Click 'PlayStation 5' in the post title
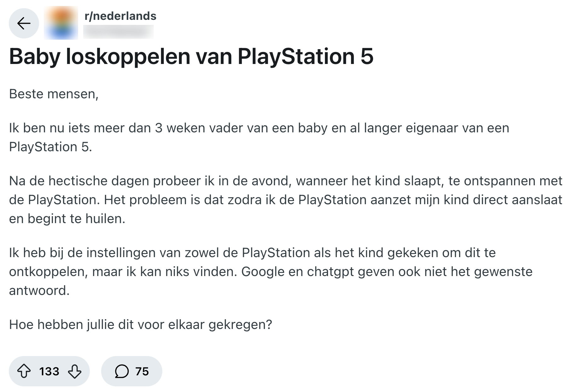Image resolution: width=571 pixels, height=392 pixels. tap(305, 57)
